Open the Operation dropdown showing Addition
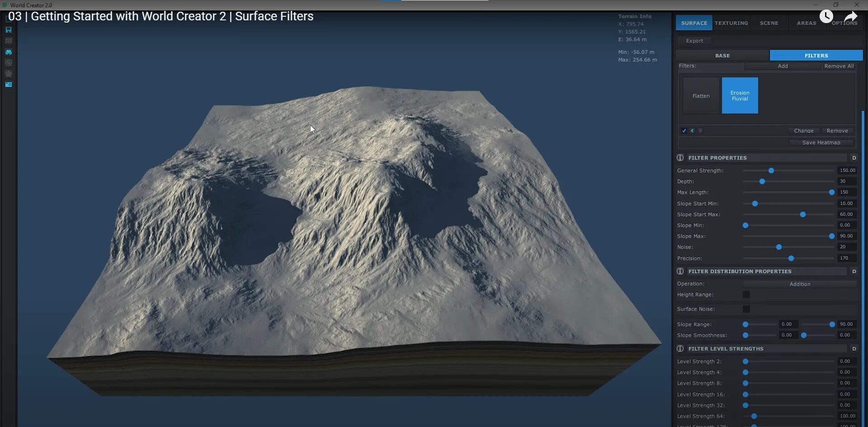This screenshot has width=868, height=427. coord(800,284)
